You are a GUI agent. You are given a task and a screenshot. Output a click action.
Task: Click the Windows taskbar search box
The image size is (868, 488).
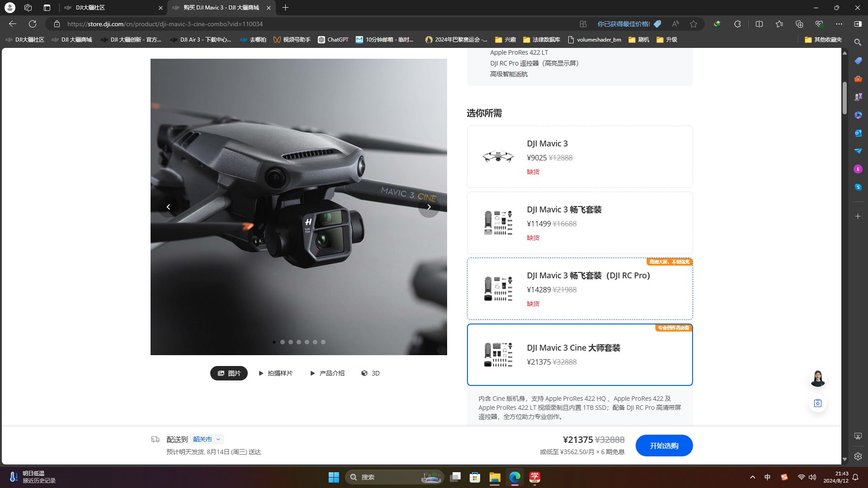[394, 477]
